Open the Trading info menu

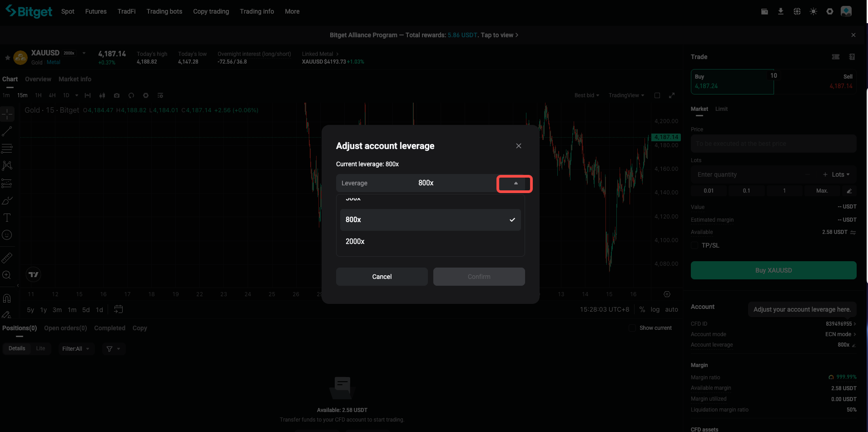[x=257, y=11]
